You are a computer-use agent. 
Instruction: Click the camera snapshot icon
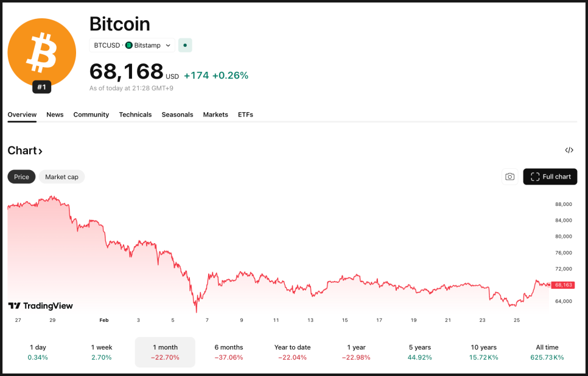509,177
